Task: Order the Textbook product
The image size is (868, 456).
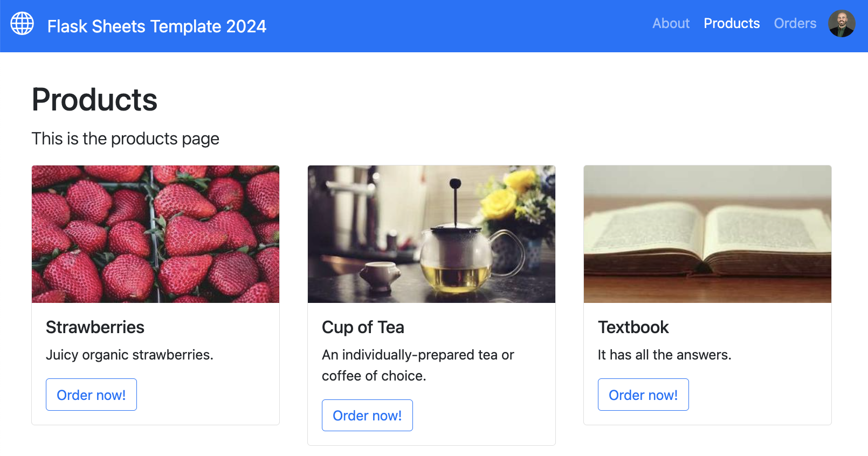Action: click(643, 395)
